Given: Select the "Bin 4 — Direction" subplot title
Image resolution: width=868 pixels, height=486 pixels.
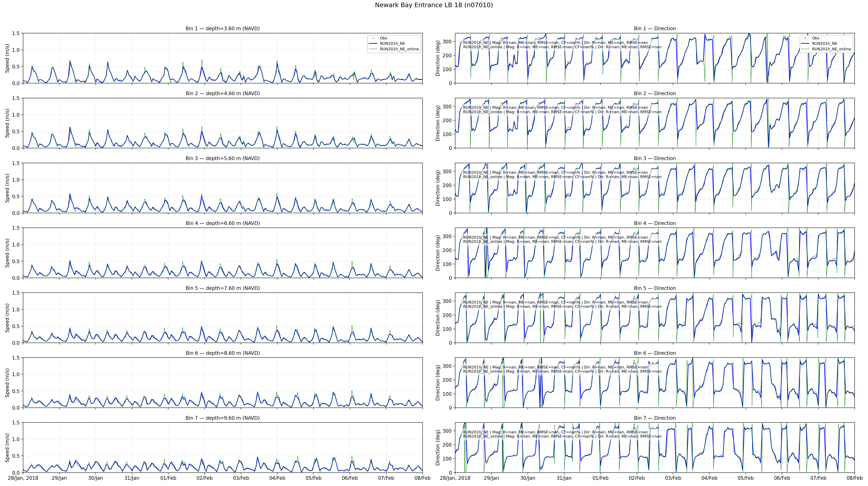Looking at the screenshot, I should pyautogui.click(x=655, y=223).
